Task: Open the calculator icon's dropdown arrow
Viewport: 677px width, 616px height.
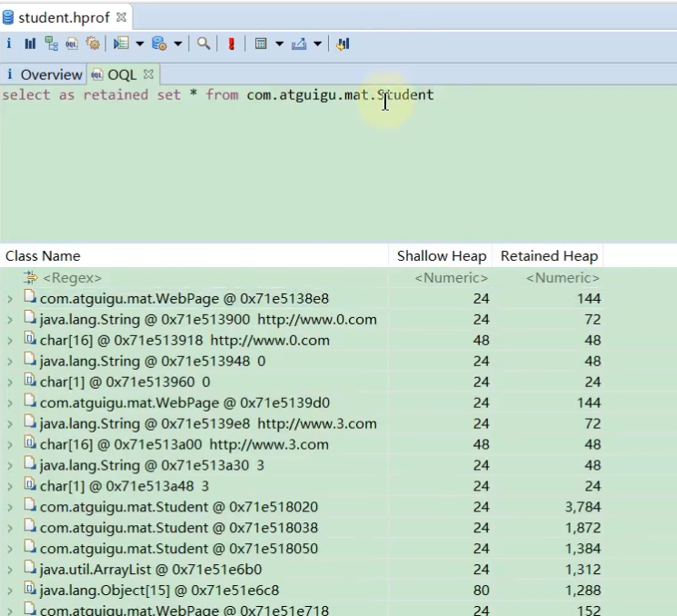Action: pyautogui.click(x=279, y=44)
